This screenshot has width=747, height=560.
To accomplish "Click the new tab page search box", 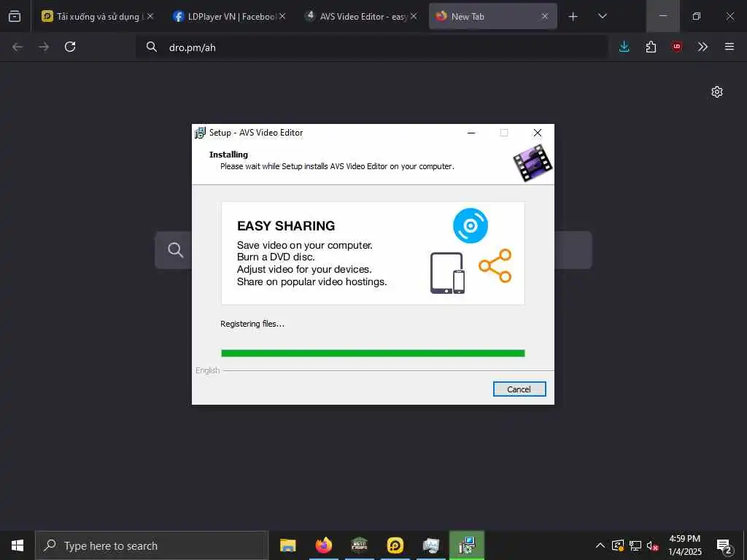I will pos(373,250).
